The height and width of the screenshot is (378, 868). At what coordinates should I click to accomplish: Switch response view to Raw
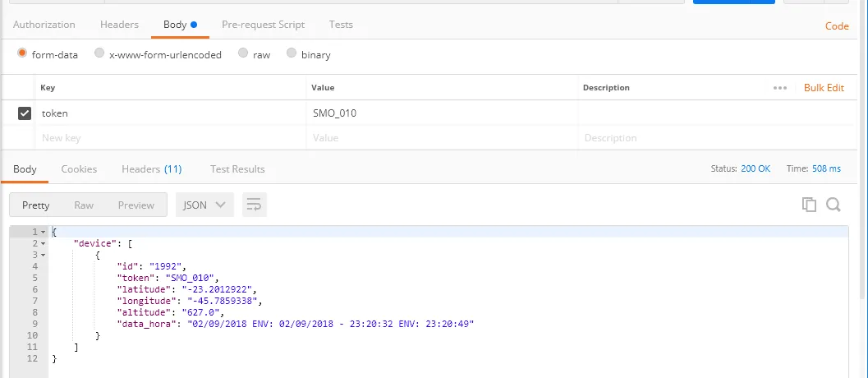(84, 205)
